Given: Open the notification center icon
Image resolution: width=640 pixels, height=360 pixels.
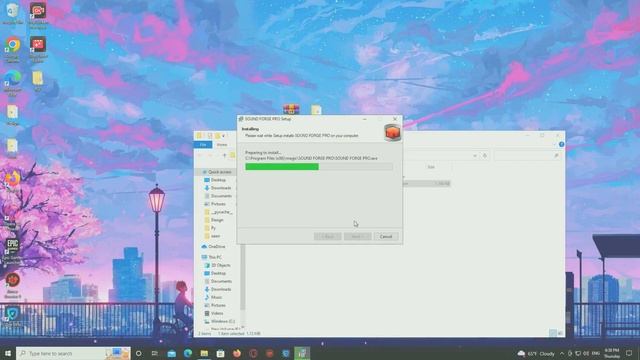Looking at the screenshot, I should click(x=629, y=353).
